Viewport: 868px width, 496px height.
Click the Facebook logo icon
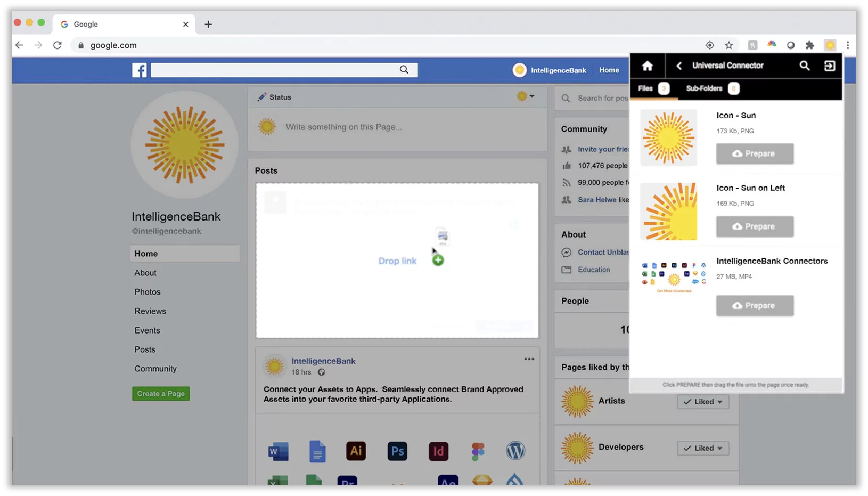(140, 70)
